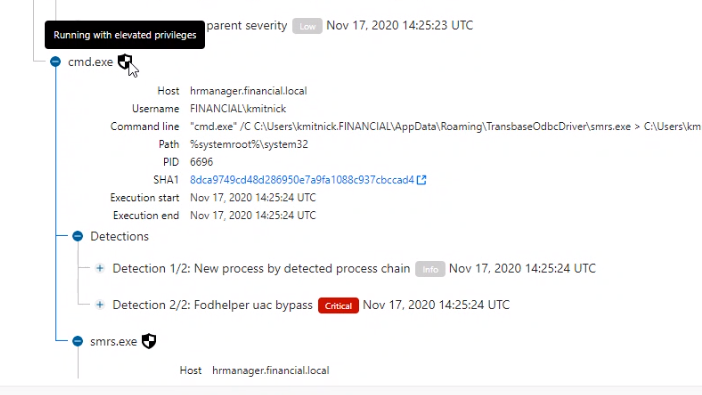702x395 pixels.
Task: Collapse the smrs.exe process node
Action: point(77,341)
